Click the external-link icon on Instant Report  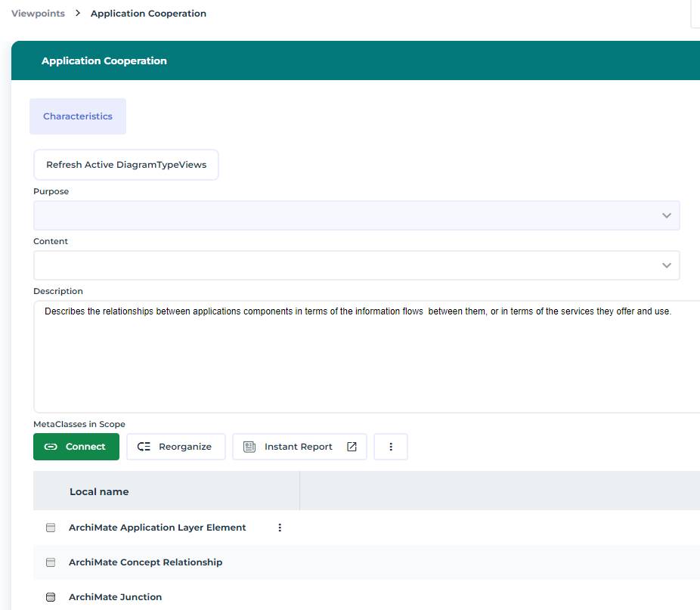tap(352, 447)
